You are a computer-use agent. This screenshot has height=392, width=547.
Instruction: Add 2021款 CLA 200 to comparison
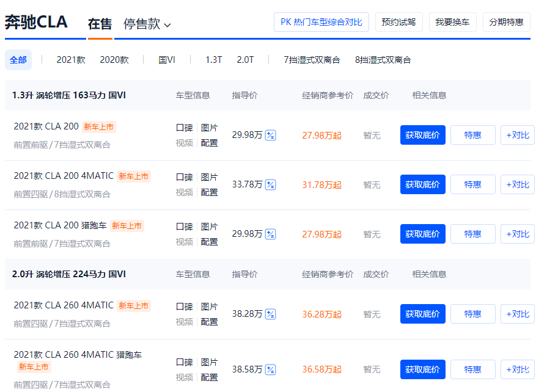coord(517,135)
